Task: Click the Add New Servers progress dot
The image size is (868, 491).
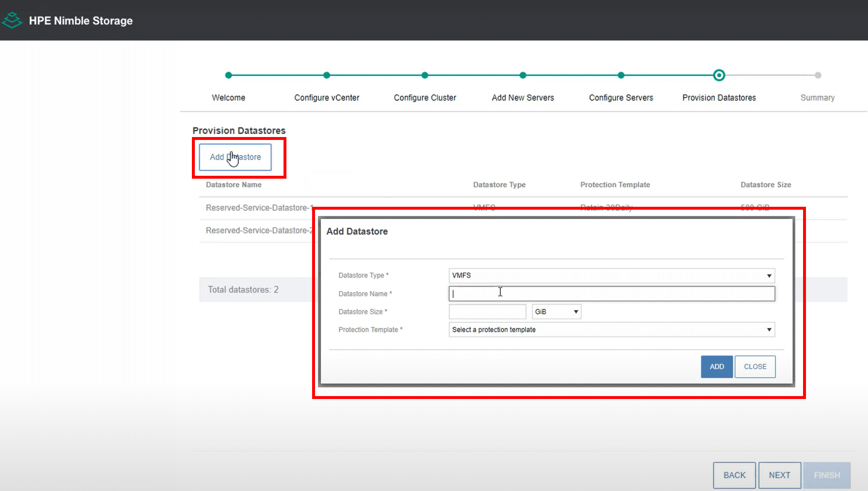Action: tap(523, 75)
